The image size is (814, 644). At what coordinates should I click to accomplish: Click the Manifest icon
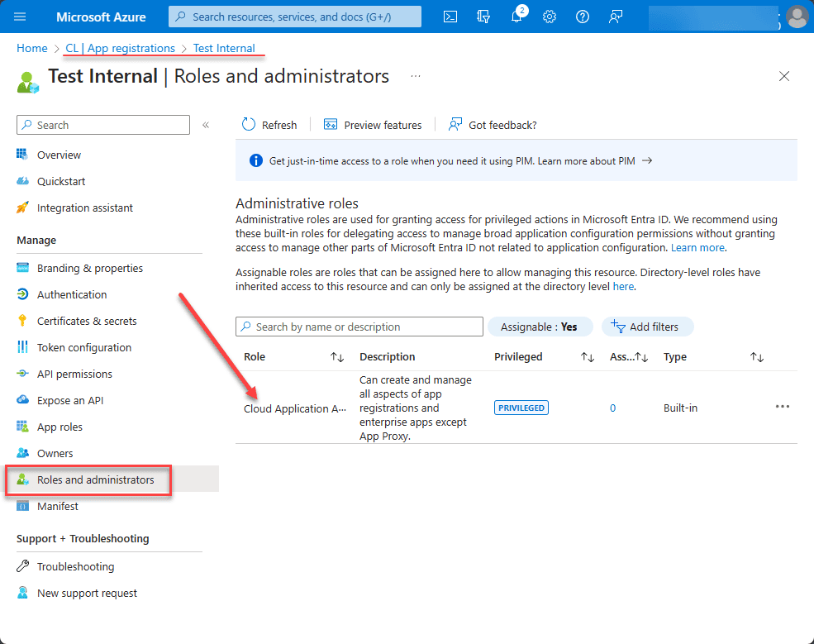point(22,506)
